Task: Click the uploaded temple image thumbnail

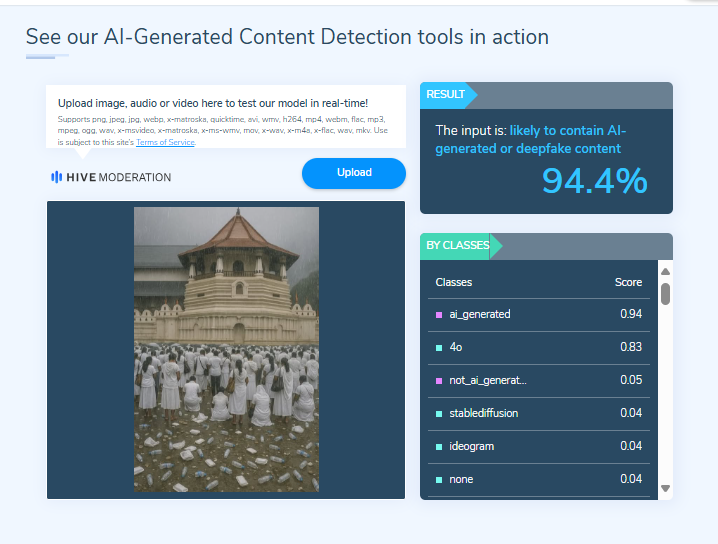Action: point(226,349)
